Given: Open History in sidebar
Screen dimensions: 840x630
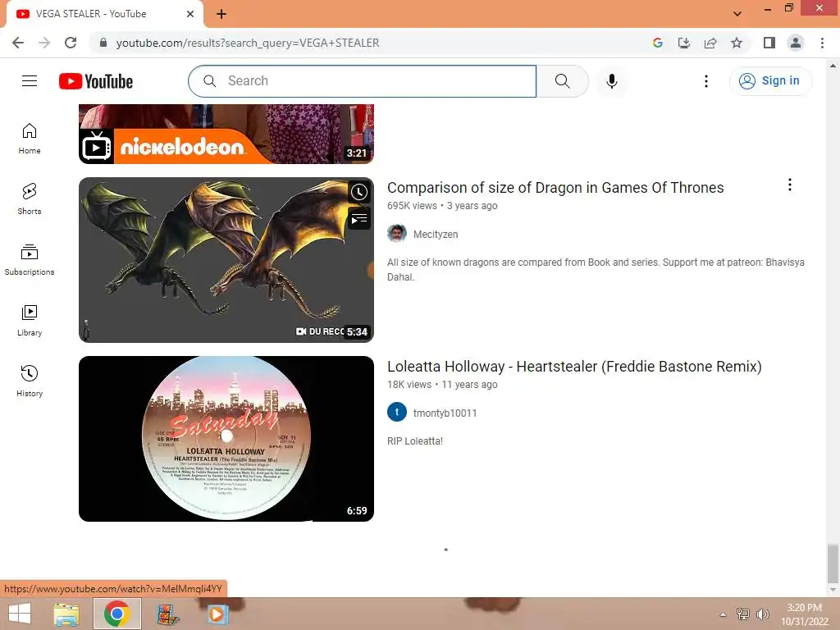Looking at the screenshot, I should (x=30, y=381).
